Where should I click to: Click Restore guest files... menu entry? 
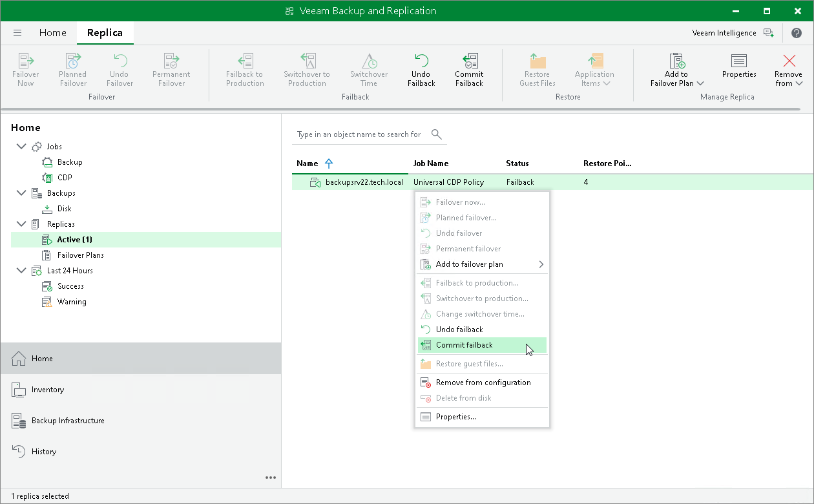click(x=483, y=364)
